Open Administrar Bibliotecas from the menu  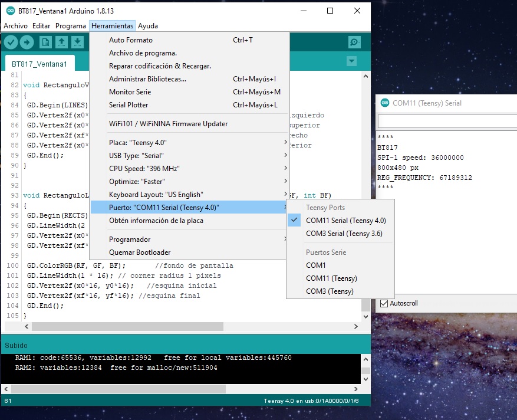(x=190, y=79)
